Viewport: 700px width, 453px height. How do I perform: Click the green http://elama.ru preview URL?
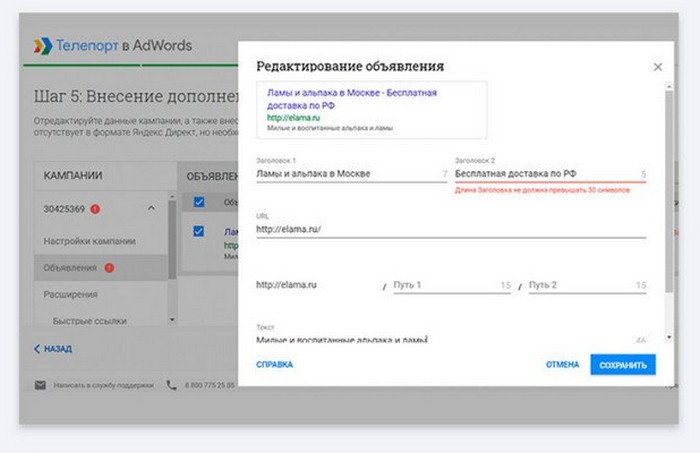293,118
